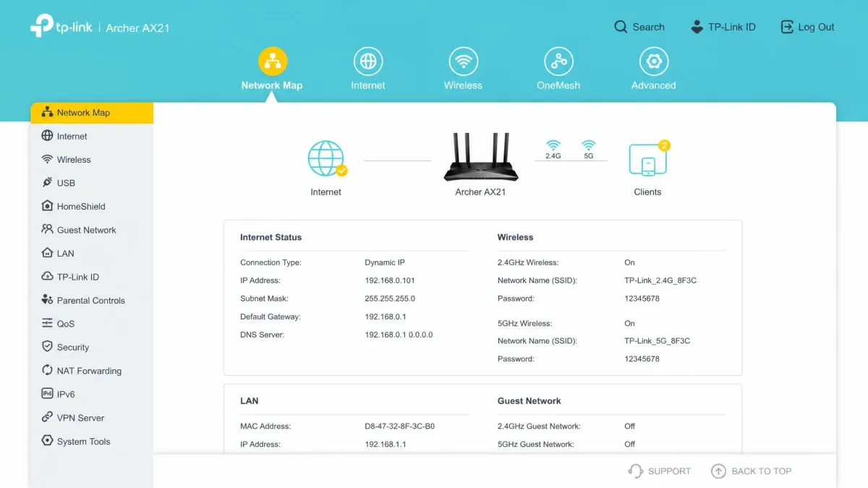Open the Clients devices icon

pyautogui.click(x=647, y=160)
